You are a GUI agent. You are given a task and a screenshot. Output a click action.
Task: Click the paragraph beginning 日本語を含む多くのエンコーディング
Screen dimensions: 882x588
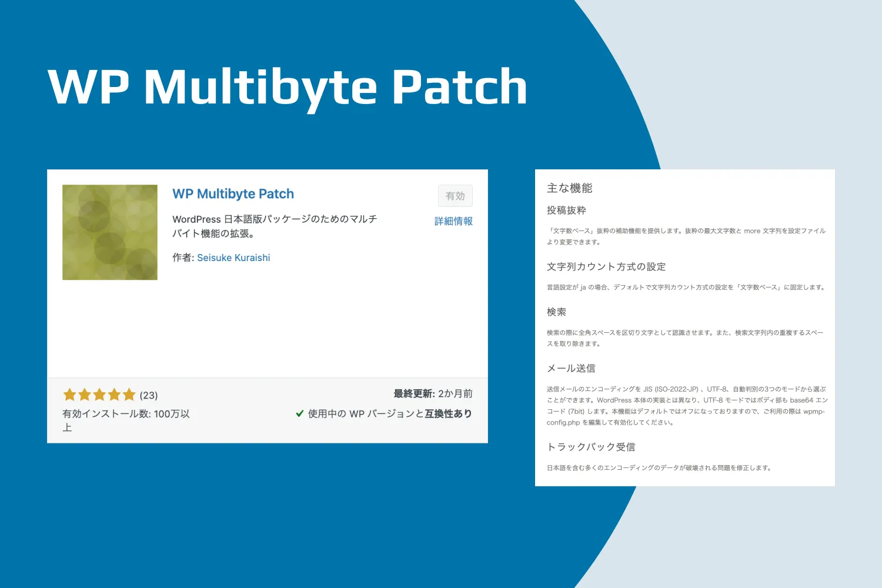click(659, 468)
